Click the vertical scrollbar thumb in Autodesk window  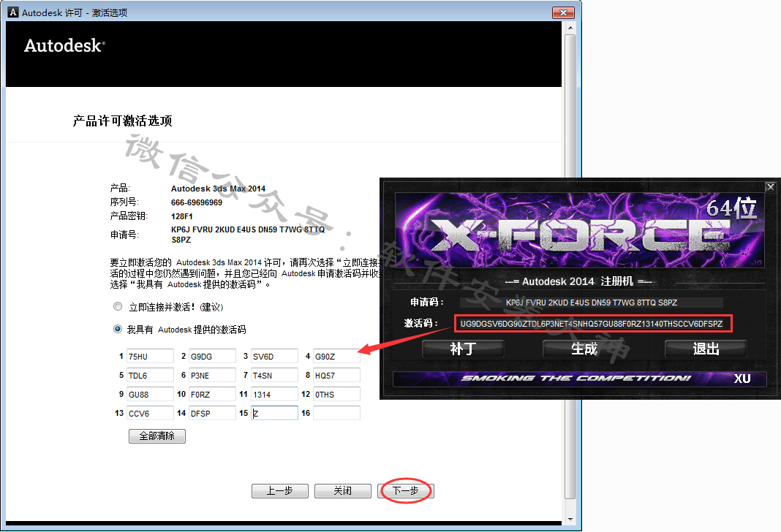point(570,266)
